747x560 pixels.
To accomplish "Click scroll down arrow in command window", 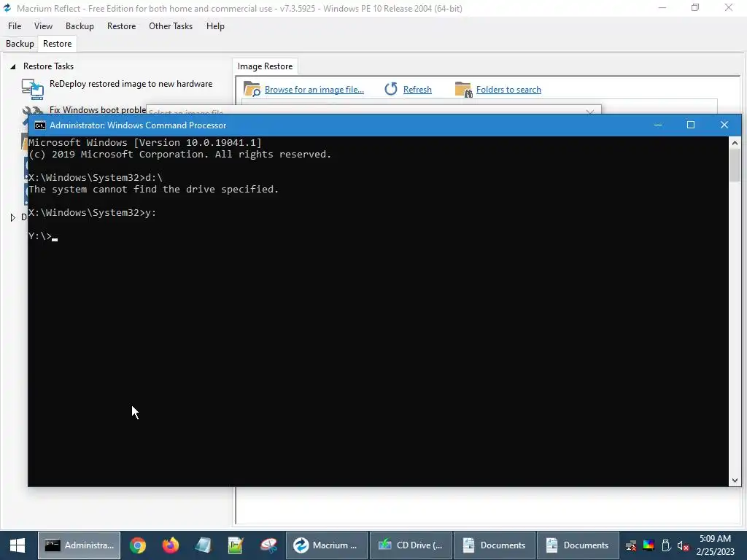I will click(x=735, y=481).
